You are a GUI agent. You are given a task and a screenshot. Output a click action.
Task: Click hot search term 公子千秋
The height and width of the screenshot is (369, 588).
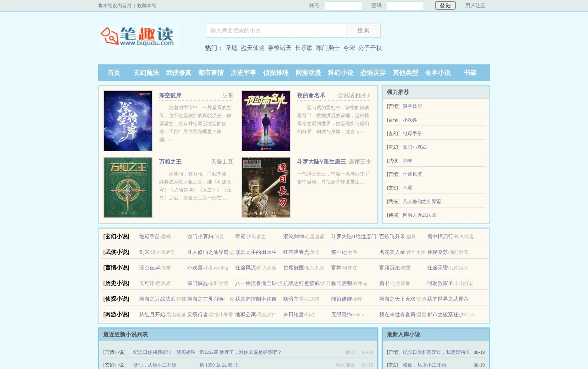click(370, 48)
